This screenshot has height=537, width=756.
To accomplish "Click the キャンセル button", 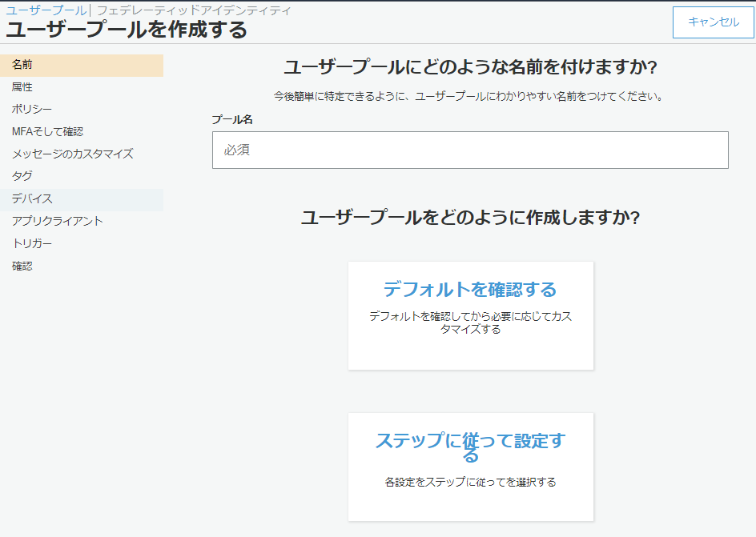I will [x=713, y=22].
